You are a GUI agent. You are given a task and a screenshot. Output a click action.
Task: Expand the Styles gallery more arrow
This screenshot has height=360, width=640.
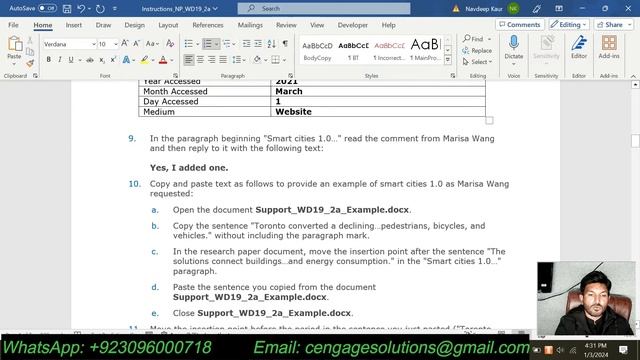click(448, 60)
